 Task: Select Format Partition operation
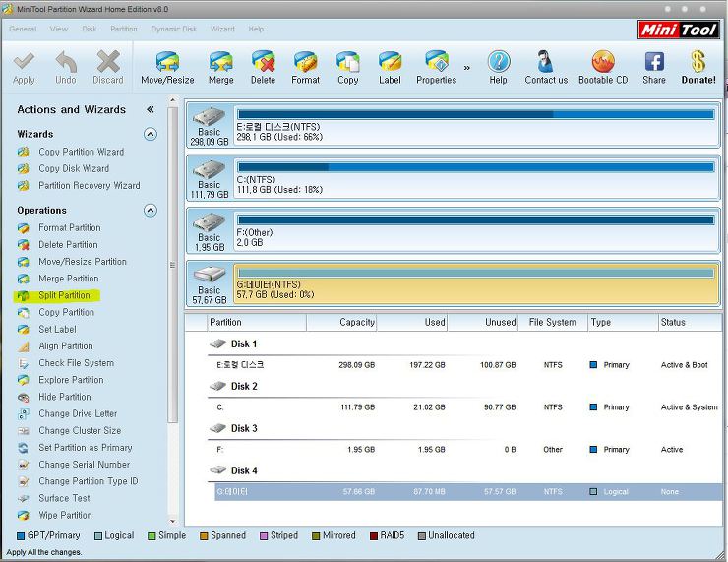coord(70,228)
